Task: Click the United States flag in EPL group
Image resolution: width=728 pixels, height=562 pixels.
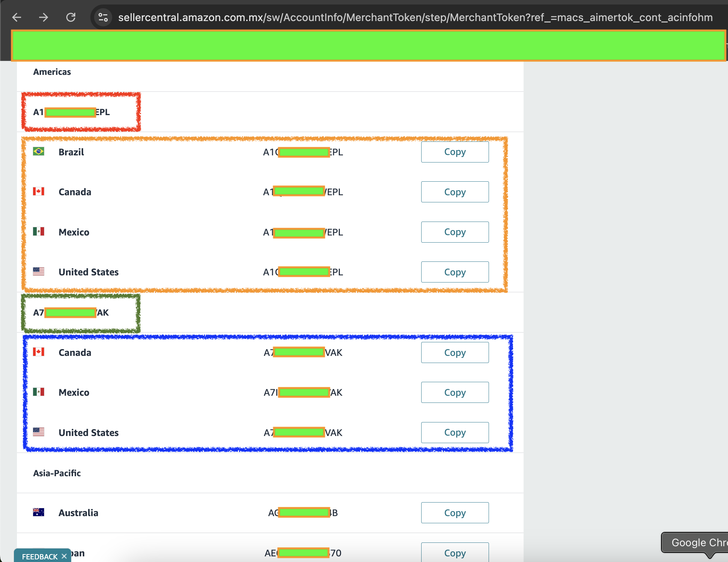Action: point(38,271)
